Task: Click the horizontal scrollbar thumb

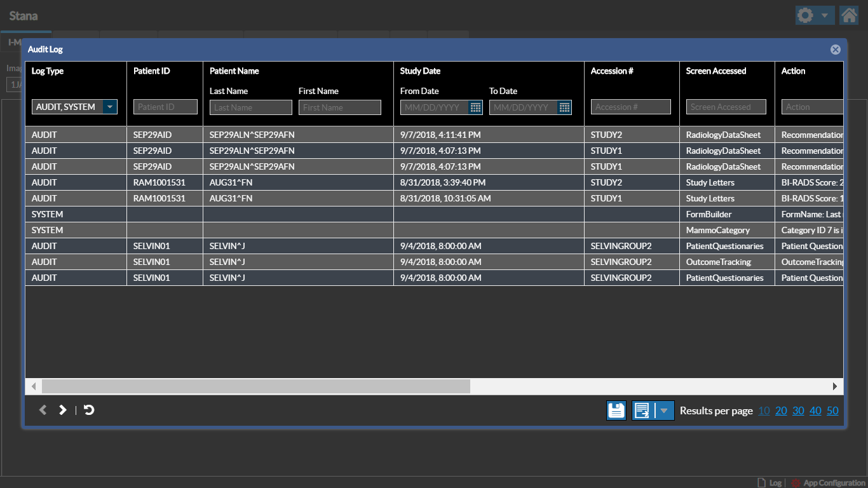Action: [x=255, y=386]
